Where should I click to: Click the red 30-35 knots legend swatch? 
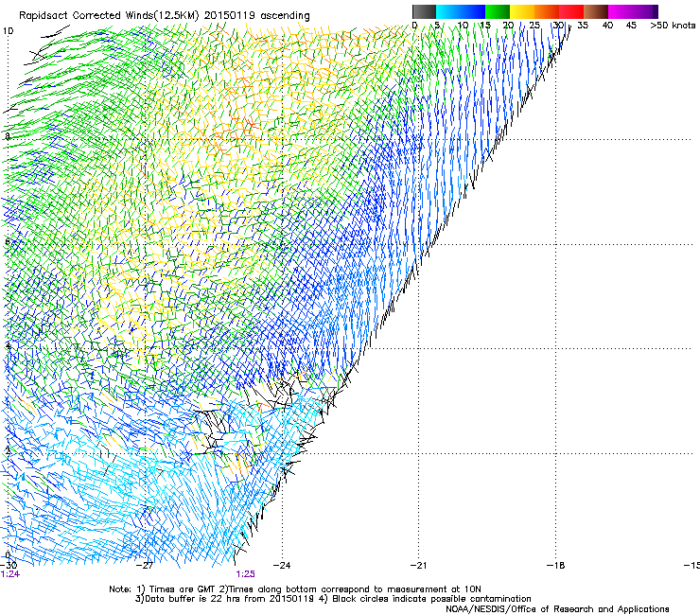pyautogui.click(x=571, y=11)
